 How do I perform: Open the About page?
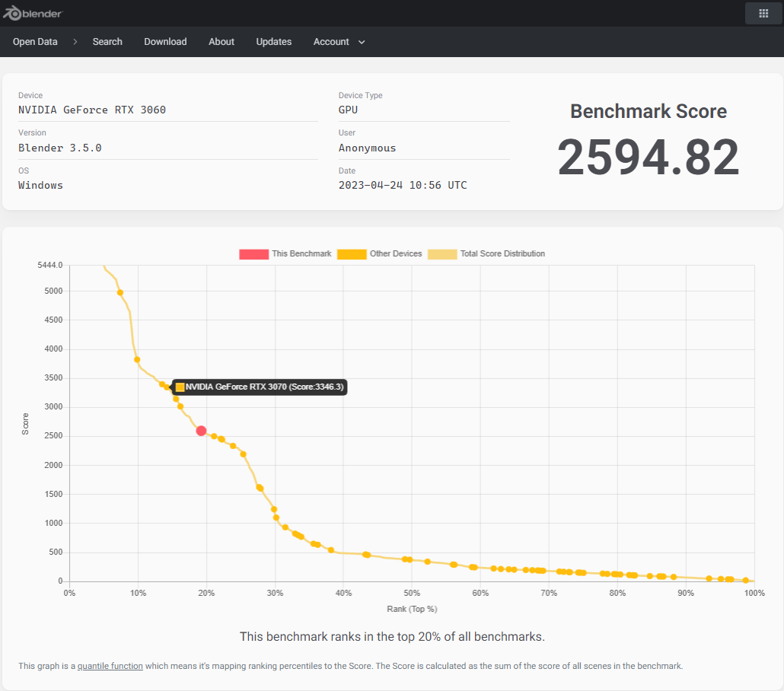pos(221,42)
